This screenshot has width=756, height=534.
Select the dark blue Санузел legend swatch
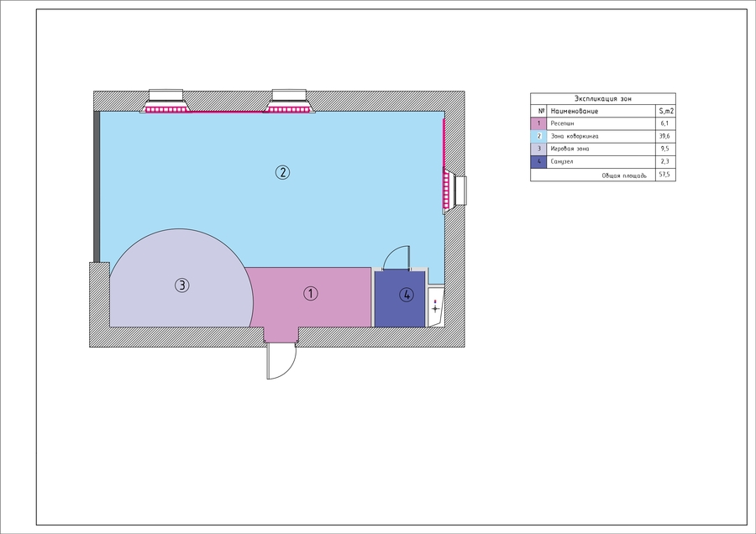point(538,162)
